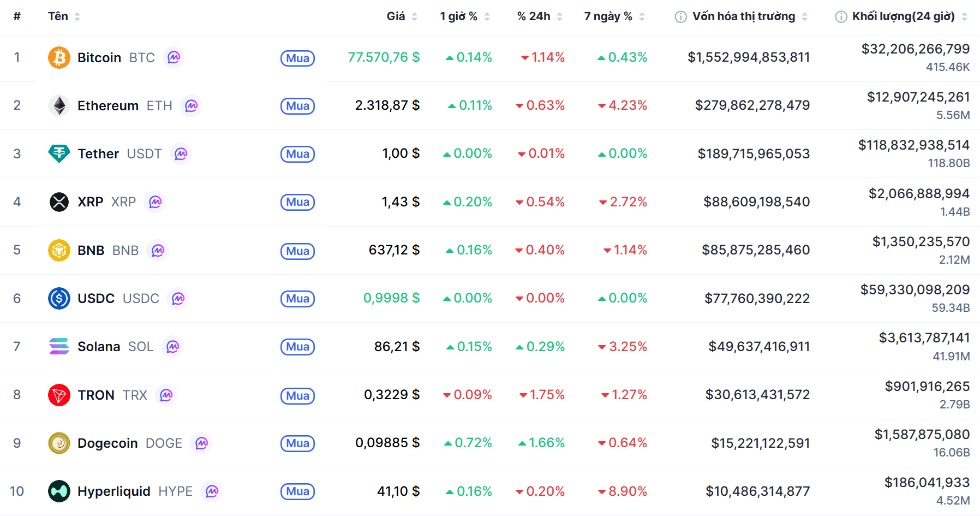Click the Dogecoin coin logo

59,443
